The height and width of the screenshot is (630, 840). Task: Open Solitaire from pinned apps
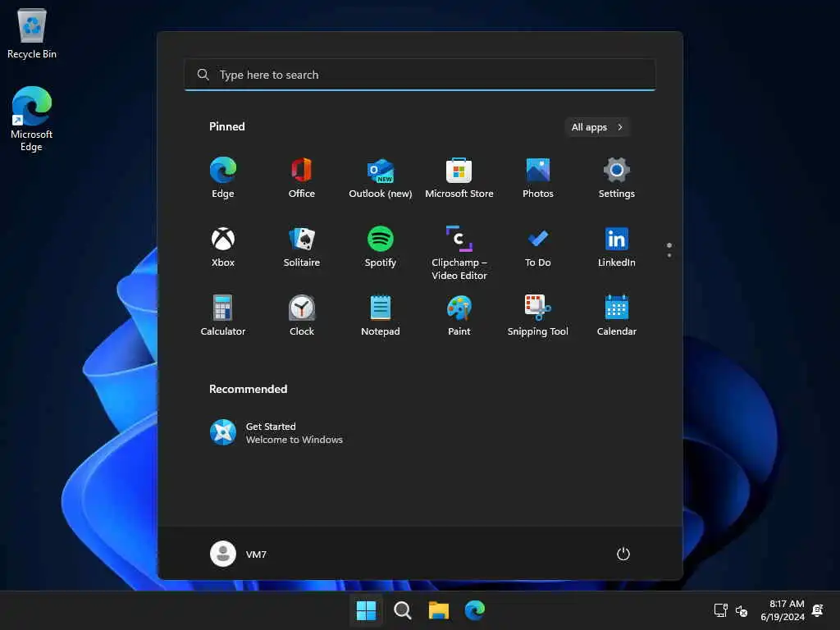[302, 246]
